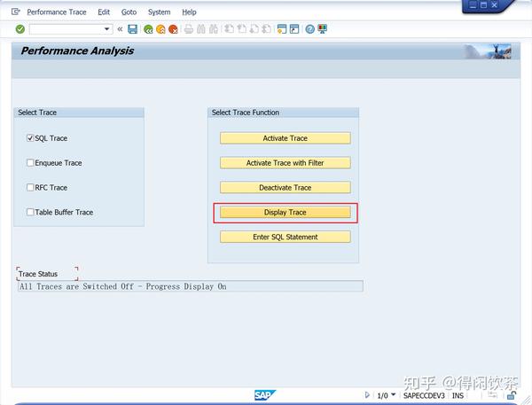Screen dimensions: 532x405
Task: Click the green Back arrow icon
Action: click(148, 29)
